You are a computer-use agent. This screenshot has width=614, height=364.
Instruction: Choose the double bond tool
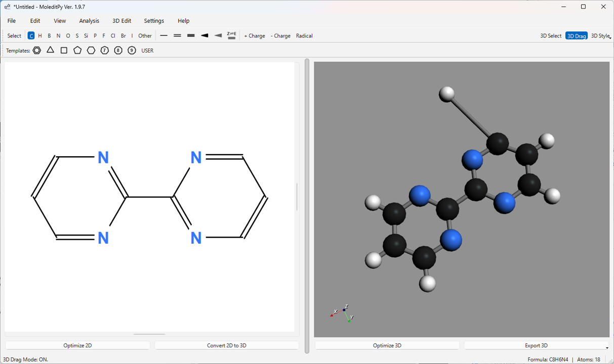(x=177, y=36)
